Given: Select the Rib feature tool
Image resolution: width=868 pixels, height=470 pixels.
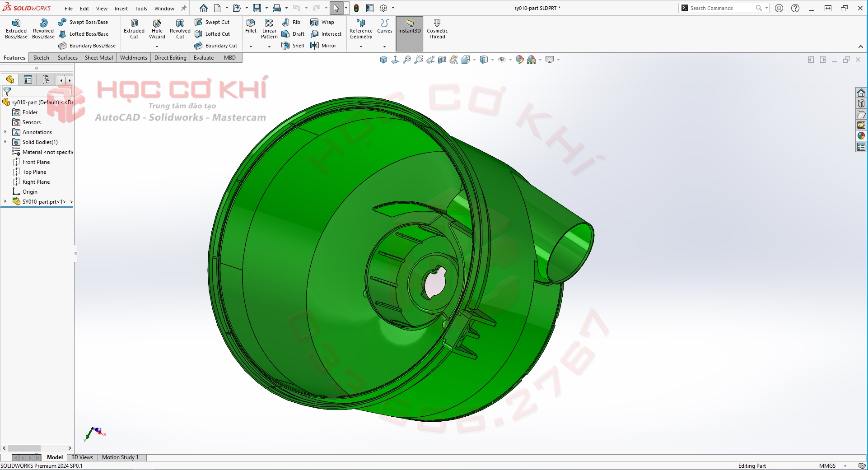Looking at the screenshot, I should pos(291,22).
